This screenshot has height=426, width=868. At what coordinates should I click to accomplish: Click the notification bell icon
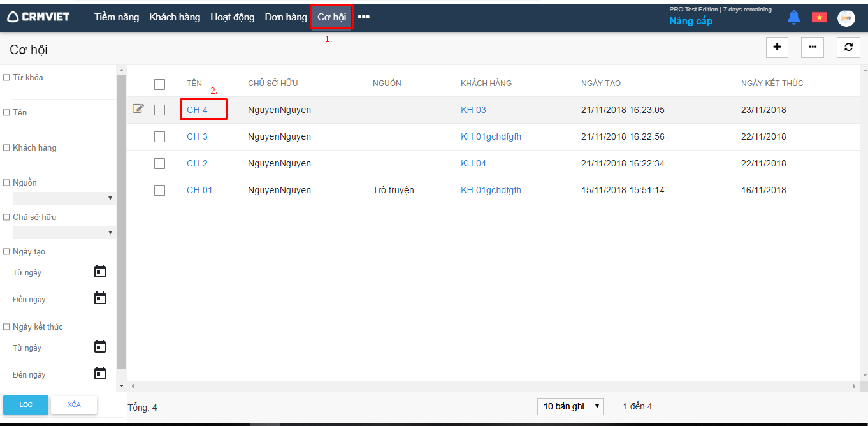pos(793,18)
